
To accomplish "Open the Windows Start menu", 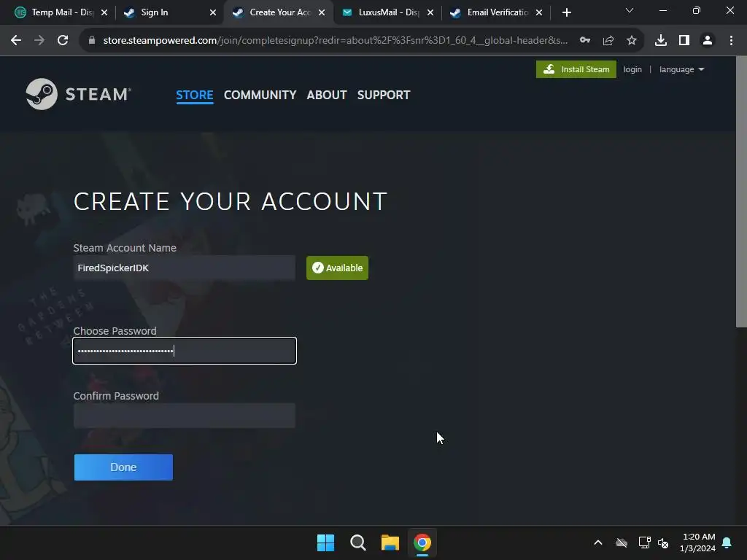I will (x=325, y=542).
